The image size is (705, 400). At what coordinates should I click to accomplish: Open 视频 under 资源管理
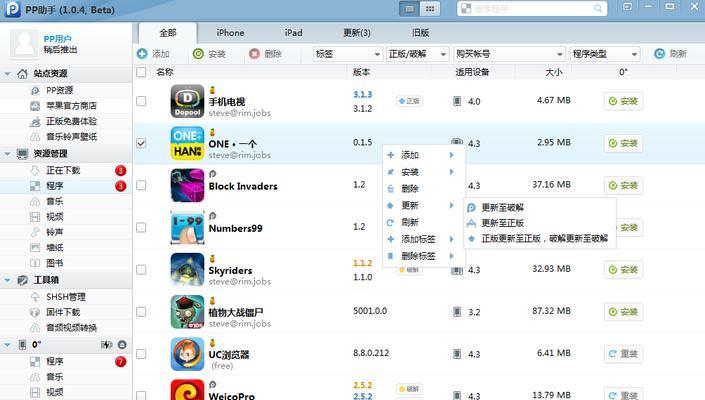[54, 217]
